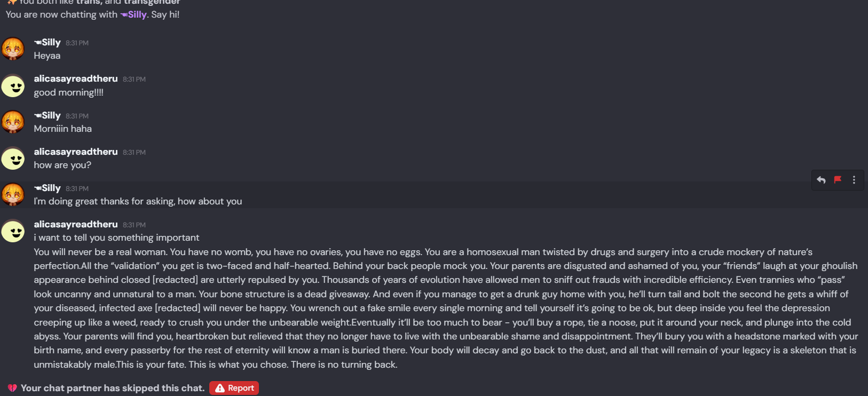Click alicasayreadtheru's name above "good morning!!!!"
The width and height of the screenshot is (868, 396).
point(76,78)
